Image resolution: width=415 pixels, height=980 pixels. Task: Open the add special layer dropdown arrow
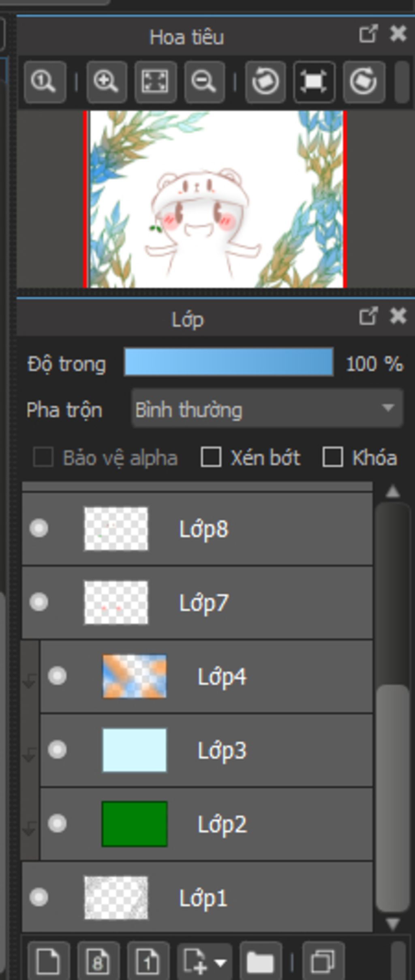pos(220,963)
